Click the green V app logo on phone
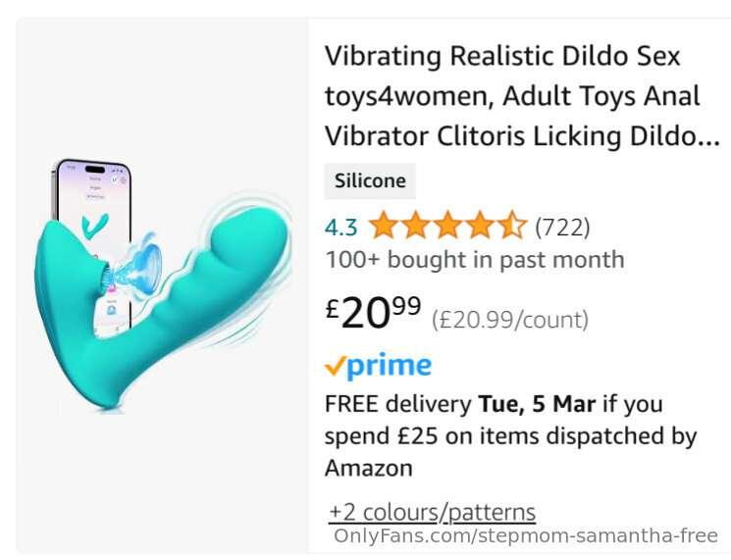 click(95, 226)
